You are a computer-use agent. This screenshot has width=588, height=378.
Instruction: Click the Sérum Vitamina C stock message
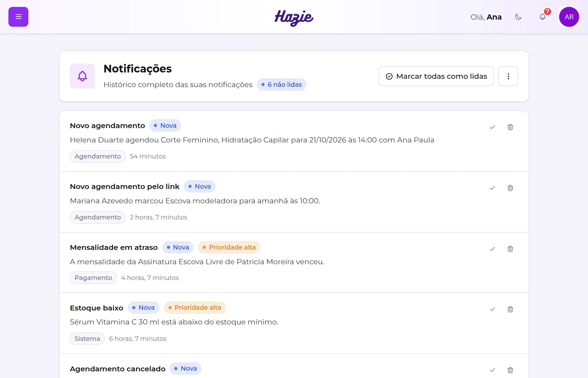174,322
